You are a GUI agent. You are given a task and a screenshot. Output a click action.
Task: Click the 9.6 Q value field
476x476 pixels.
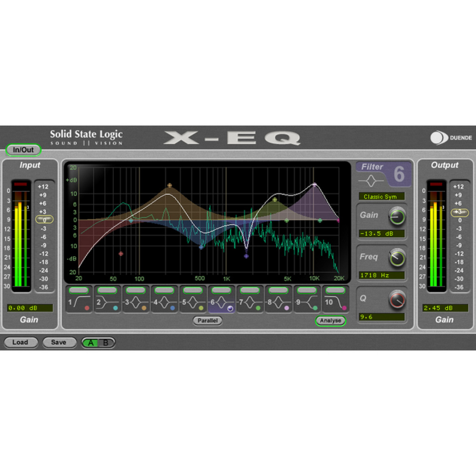pyautogui.click(x=382, y=317)
